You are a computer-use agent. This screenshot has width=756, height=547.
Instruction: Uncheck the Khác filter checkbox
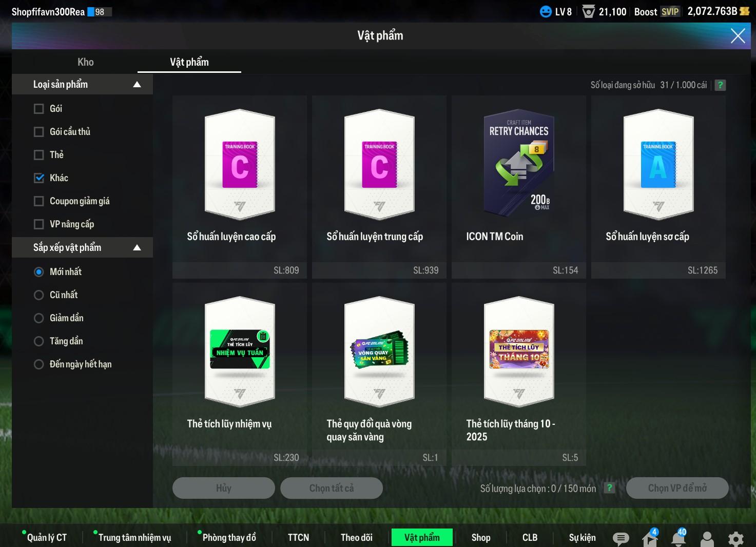click(x=39, y=178)
